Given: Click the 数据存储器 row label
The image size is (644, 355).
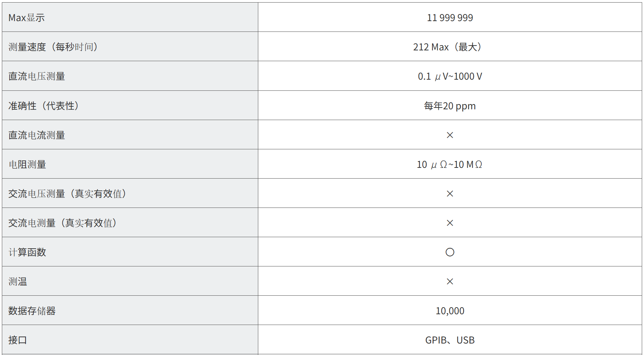Looking at the screenshot, I should click(x=32, y=311).
